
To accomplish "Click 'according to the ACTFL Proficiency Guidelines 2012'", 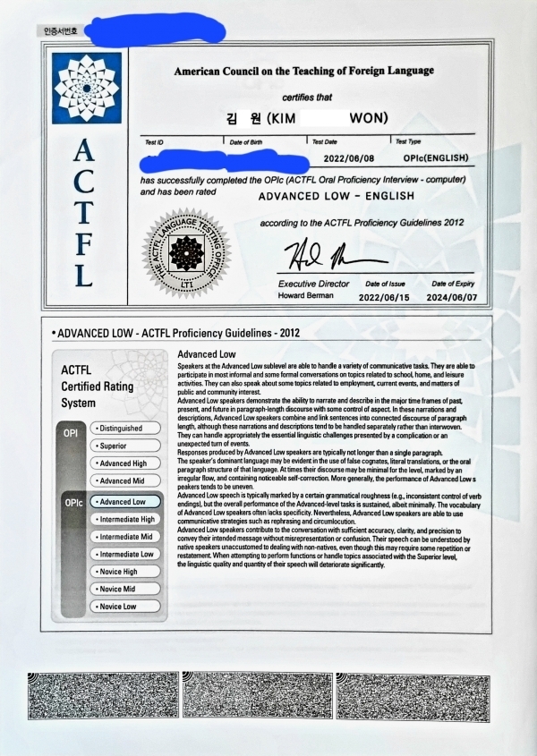I will (x=362, y=223).
